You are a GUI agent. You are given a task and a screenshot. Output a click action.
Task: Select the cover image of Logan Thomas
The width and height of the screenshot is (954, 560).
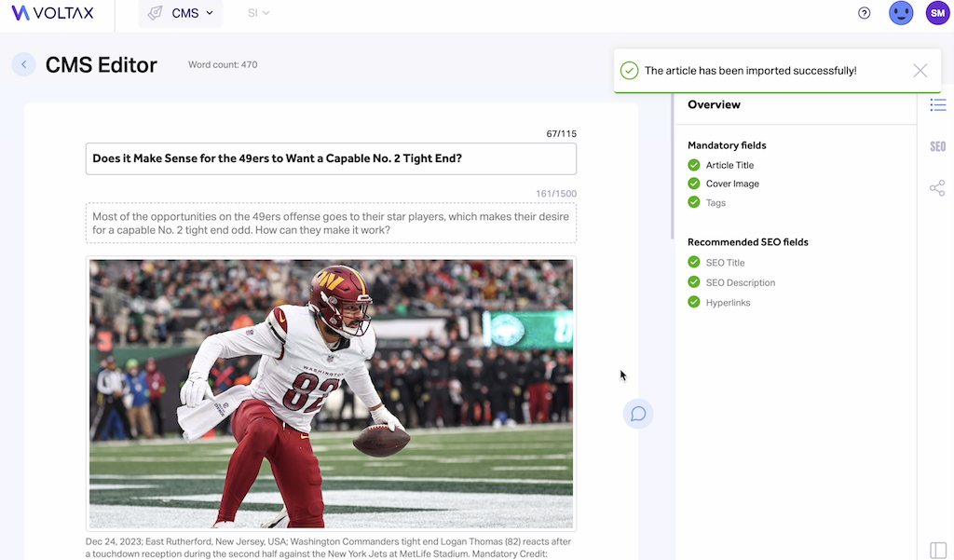331,394
